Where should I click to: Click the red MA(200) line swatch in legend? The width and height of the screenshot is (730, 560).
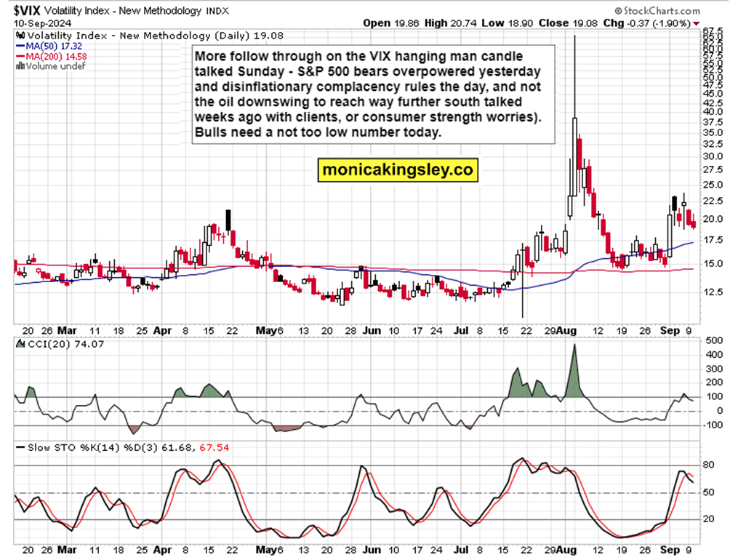click(20, 56)
